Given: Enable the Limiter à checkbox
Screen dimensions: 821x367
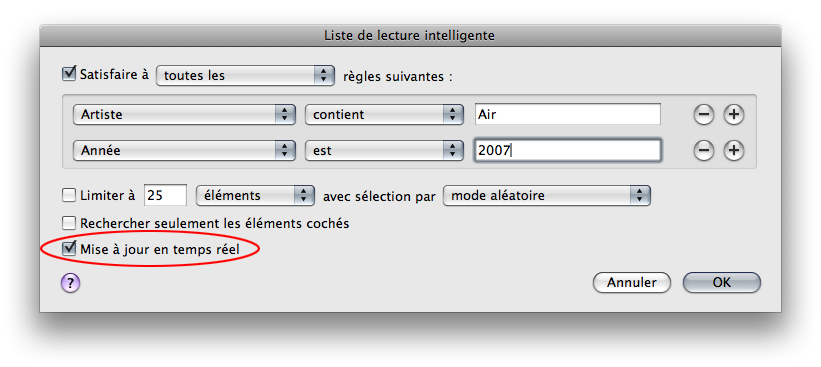Looking at the screenshot, I should pyautogui.click(x=69, y=196).
